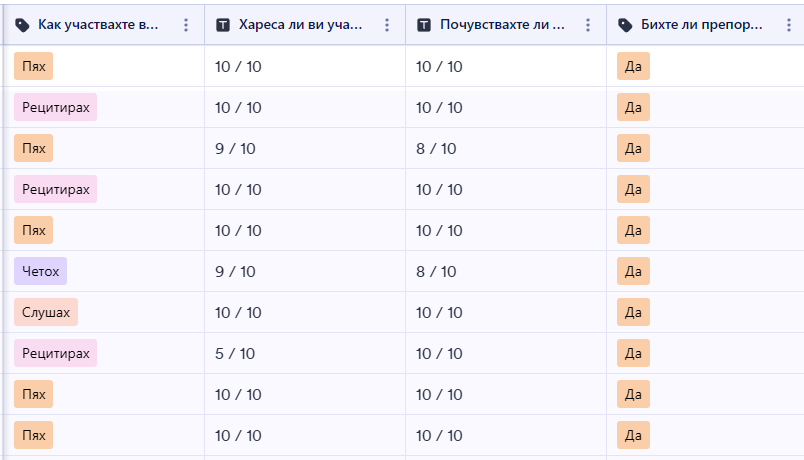Click the 'Как участвахте в...' column title
Image resolution: width=804 pixels, height=460 pixels.
[98, 25]
